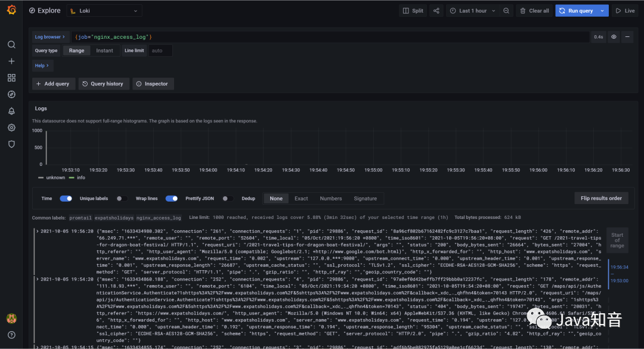Open the Configuration gear icon in sidebar
The height and width of the screenshot is (349, 644).
11,128
